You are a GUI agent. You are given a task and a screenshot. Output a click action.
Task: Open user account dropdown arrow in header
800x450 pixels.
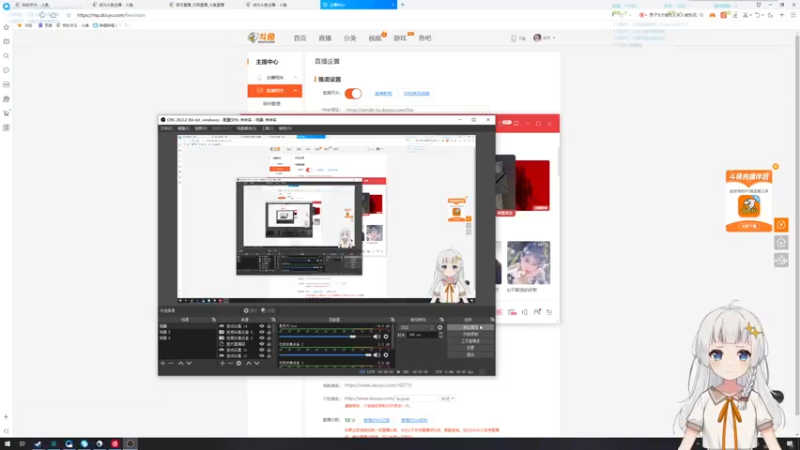coord(554,38)
